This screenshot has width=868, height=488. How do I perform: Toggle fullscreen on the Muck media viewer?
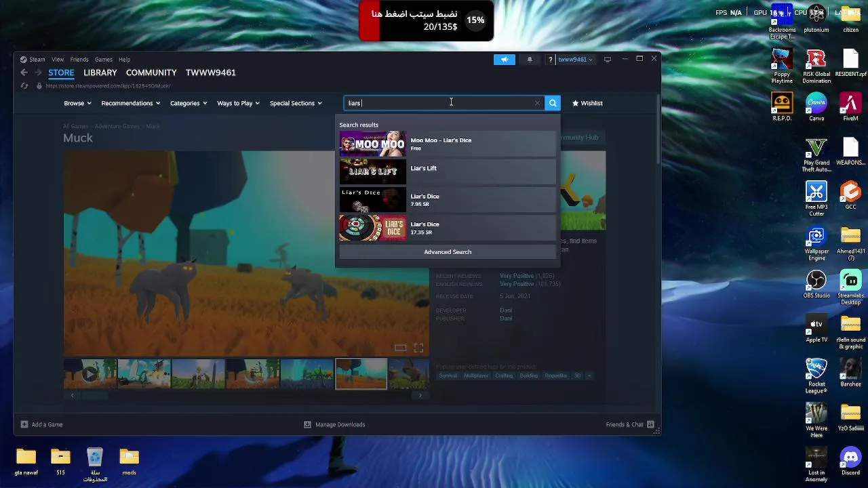pyautogui.click(x=418, y=348)
